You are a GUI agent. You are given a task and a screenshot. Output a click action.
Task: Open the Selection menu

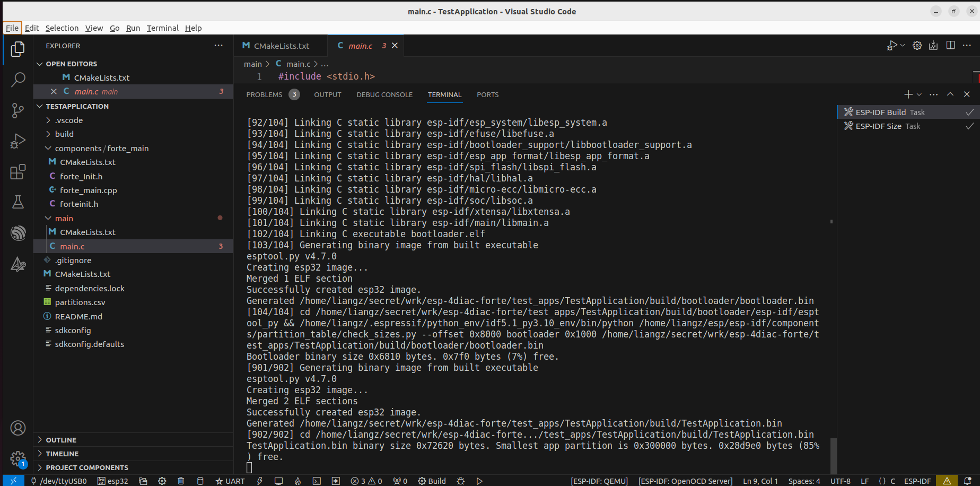(x=62, y=28)
